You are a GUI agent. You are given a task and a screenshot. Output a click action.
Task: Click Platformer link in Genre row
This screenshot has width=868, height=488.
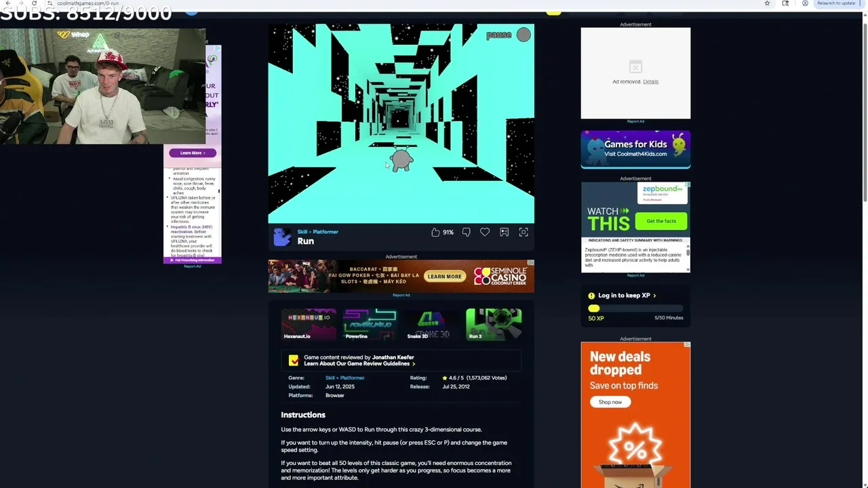(x=353, y=378)
